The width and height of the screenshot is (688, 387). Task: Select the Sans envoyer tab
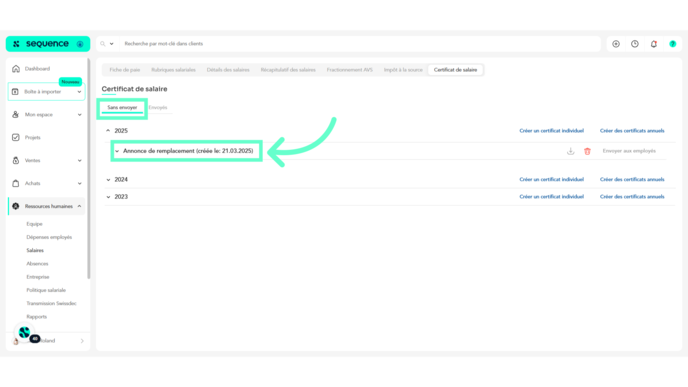click(x=122, y=108)
